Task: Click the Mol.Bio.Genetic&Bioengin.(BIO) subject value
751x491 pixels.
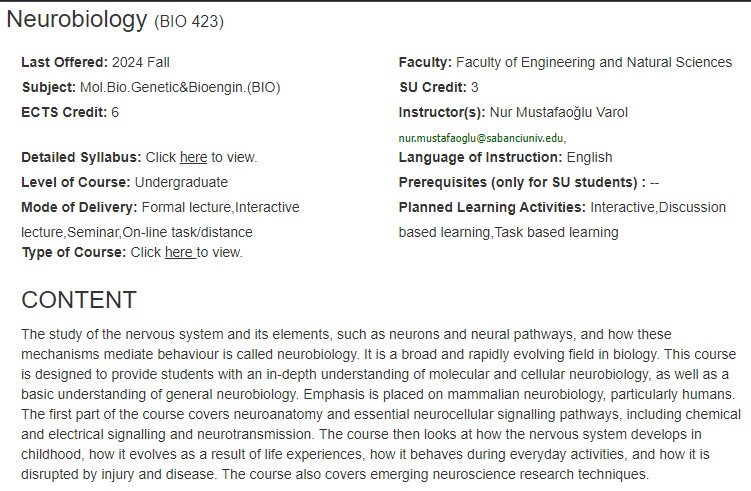Action: point(180,87)
